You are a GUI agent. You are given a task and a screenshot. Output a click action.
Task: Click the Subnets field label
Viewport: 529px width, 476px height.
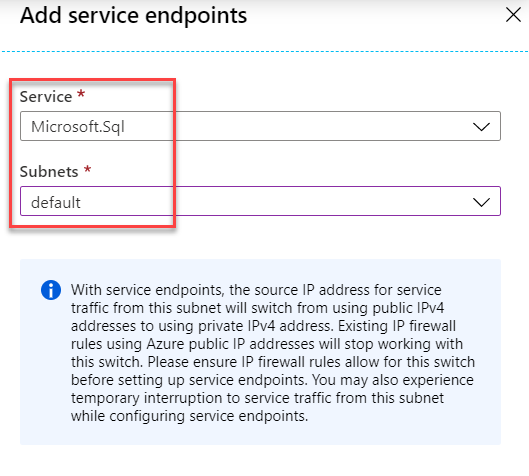49,172
